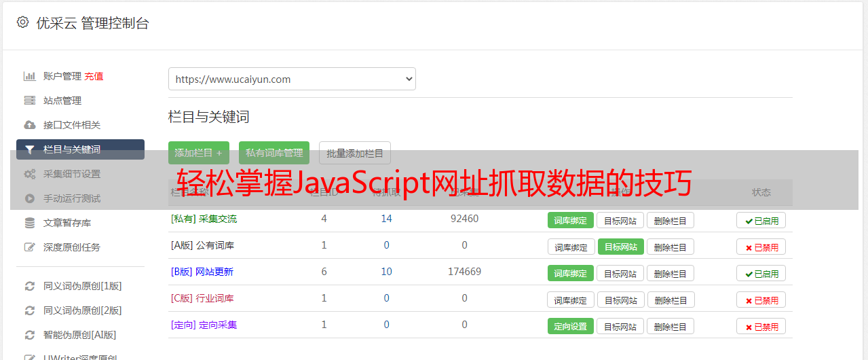Image resolution: width=868 pixels, height=360 pixels.
Task: Click the 174669 count in 网站更新 row
Action: [464, 272]
